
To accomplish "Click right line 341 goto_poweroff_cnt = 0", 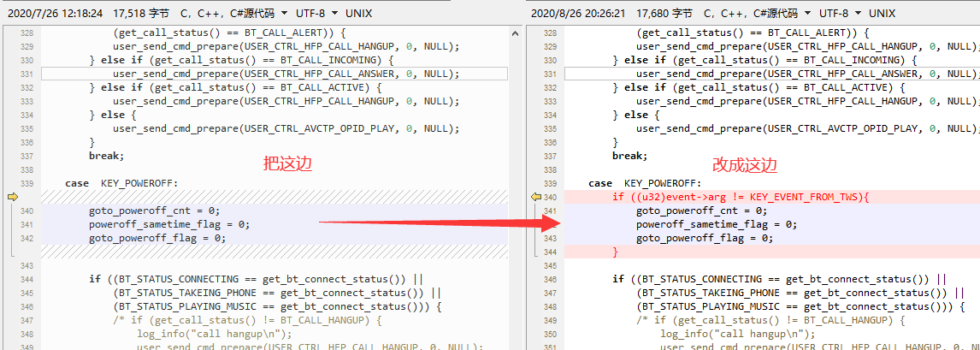I will click(702, 211).
